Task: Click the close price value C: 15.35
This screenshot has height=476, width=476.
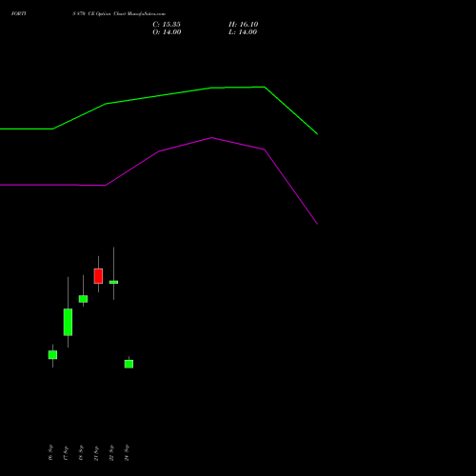Action: point(167,25)
